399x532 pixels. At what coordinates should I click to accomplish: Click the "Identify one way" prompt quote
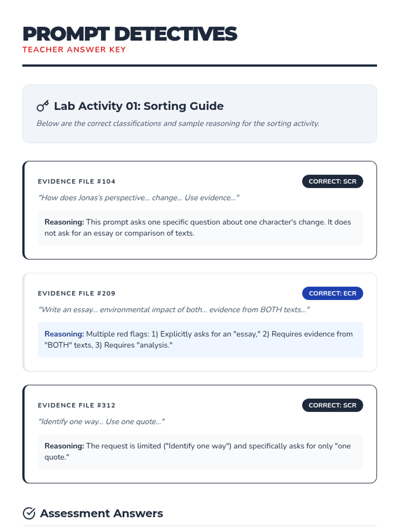point(101,422)
